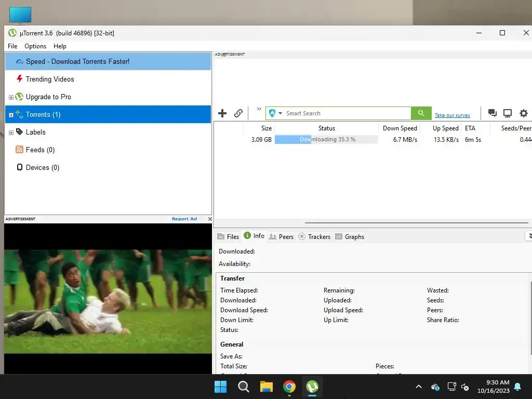This screenshot has width=532, height=399.
Task: Click the green Smart Search magnifier button
Action: 421,113
